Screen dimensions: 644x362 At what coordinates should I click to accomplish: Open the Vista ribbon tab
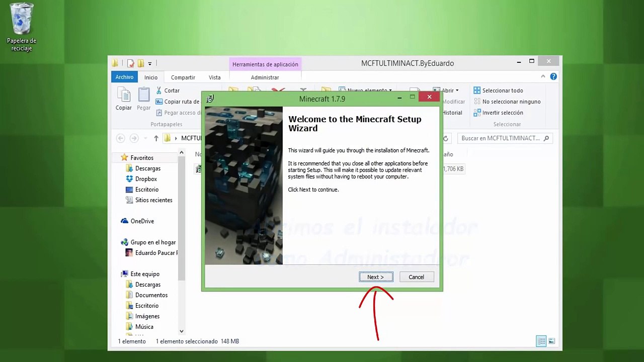(215, 77)
